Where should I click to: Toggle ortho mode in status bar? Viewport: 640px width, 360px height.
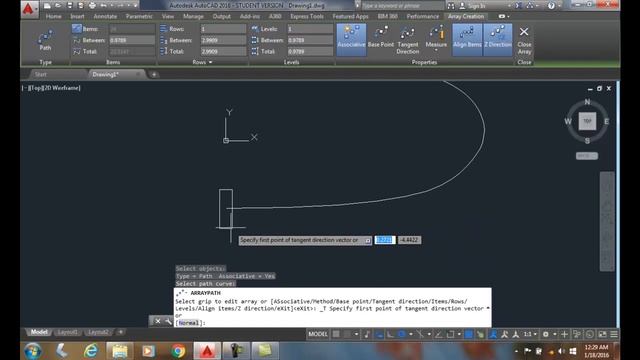390,334
